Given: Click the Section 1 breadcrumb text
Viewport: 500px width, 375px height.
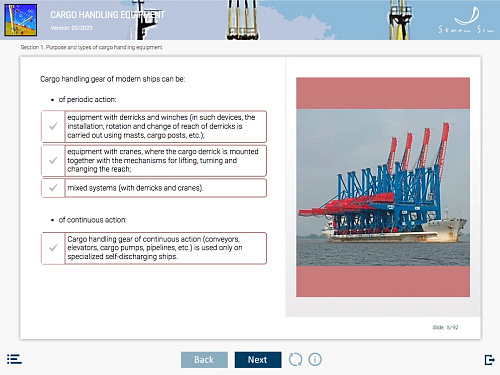Looking at the screenshot, I should pos(91,47).
